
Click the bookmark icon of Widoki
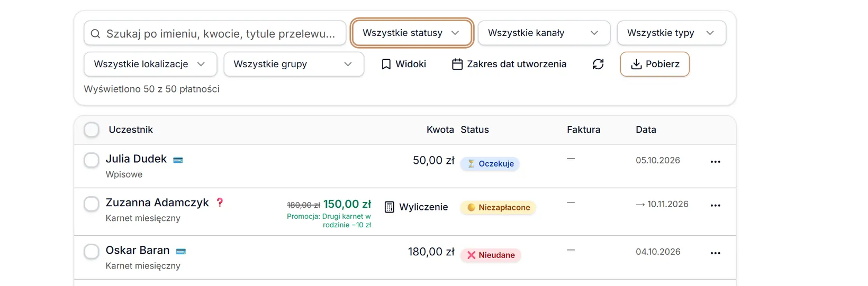tap(386, 64)
